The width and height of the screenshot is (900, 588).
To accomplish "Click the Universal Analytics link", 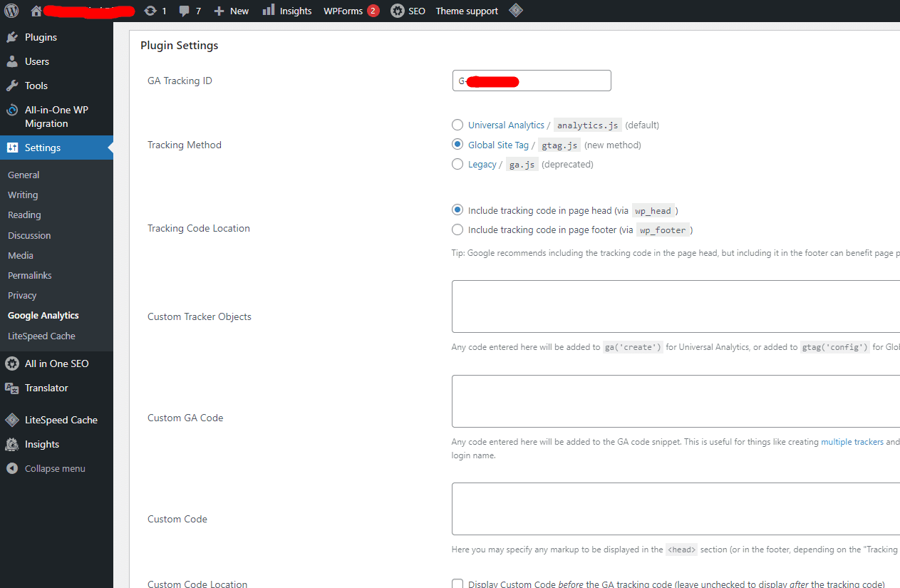I will pyautogui.click(x=506, y=125).
